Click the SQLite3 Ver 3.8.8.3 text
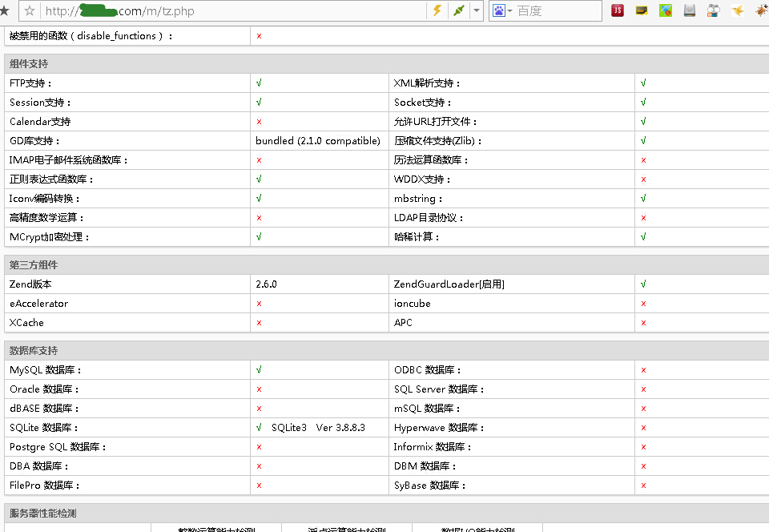Viewport: 769px width, 532px height. point(318,428)
